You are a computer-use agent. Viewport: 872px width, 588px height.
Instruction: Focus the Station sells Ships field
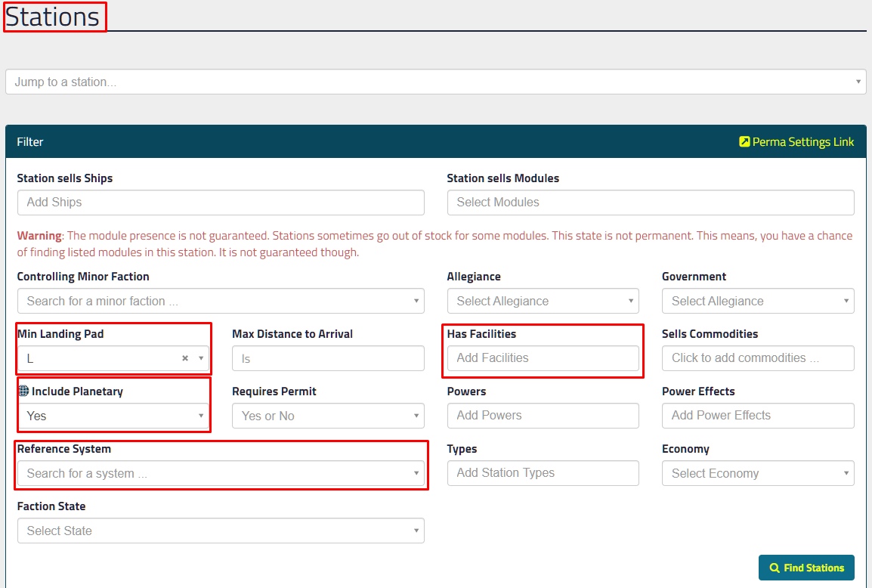(x=220, y=203)
